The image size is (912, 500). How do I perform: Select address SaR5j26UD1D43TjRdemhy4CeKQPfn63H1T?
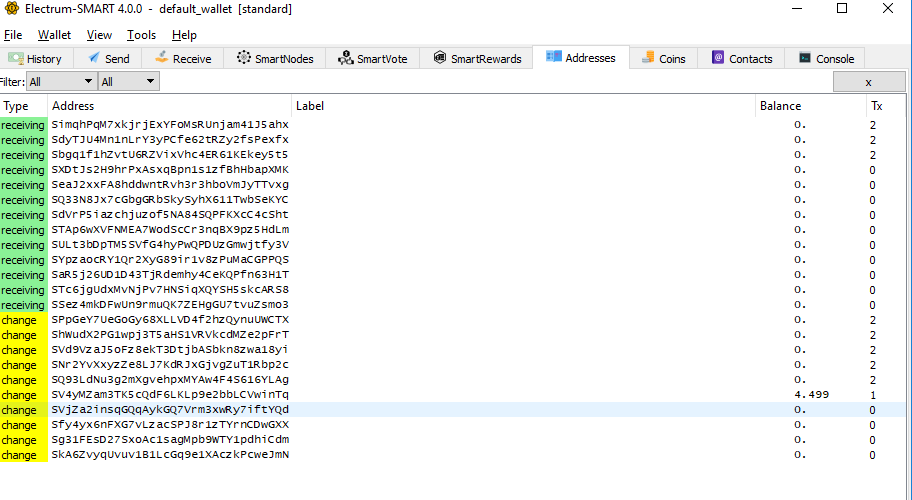[x=170, y=274]
